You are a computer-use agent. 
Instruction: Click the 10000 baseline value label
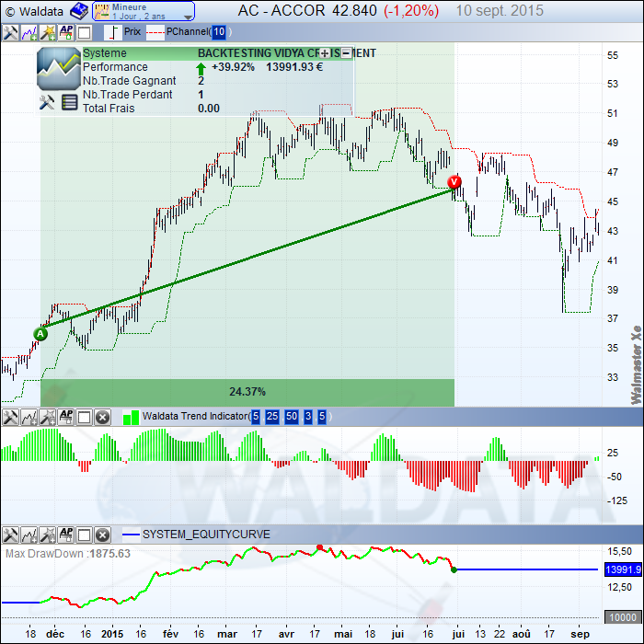(x=623, y=617)
